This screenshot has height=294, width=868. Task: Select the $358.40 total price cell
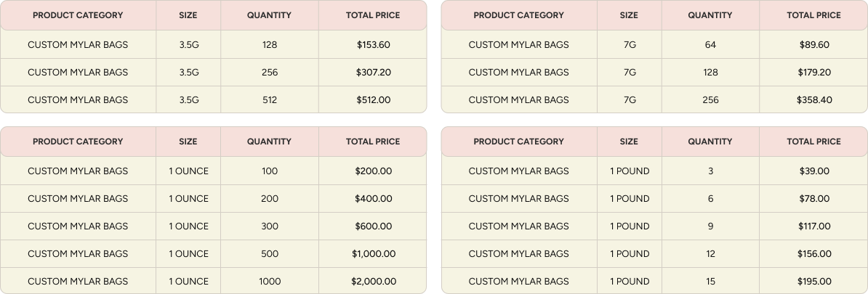pos(813,100)
